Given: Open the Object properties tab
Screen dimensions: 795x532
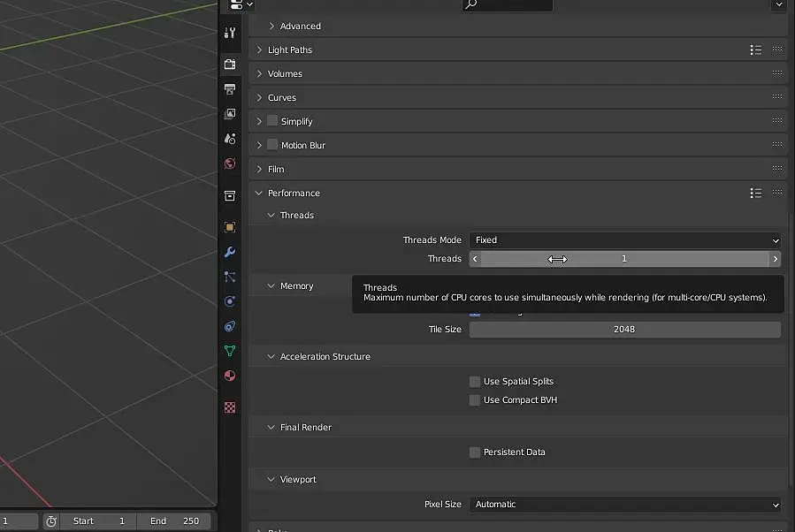Looking at the screenshot, I should [230, 227].
